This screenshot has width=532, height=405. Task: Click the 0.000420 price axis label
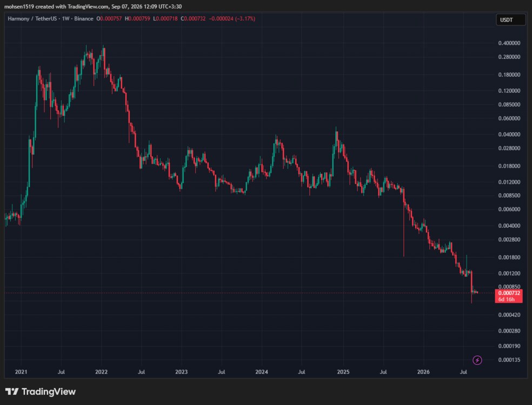(x=509, y=315)
